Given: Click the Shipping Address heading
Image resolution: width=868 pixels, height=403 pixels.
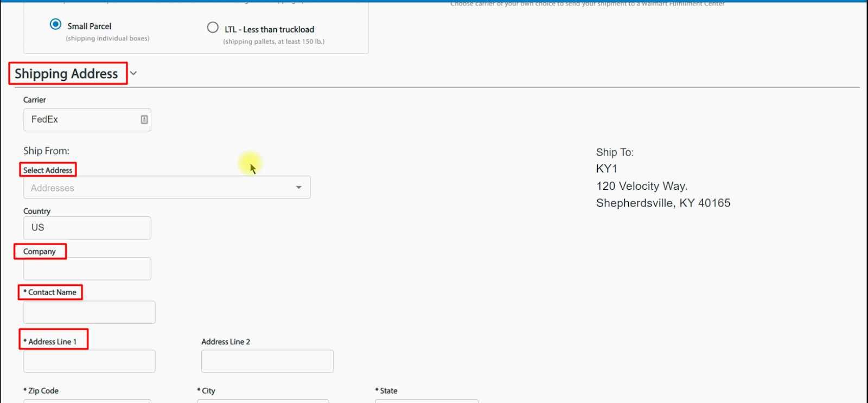Looking at the screenshot, I should (66, 73).
